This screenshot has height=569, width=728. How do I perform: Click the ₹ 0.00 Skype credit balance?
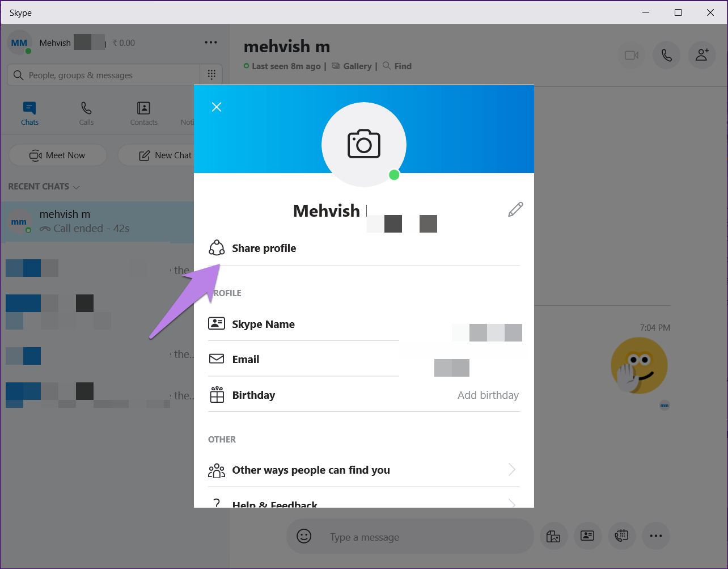click(x=124, y=43)
